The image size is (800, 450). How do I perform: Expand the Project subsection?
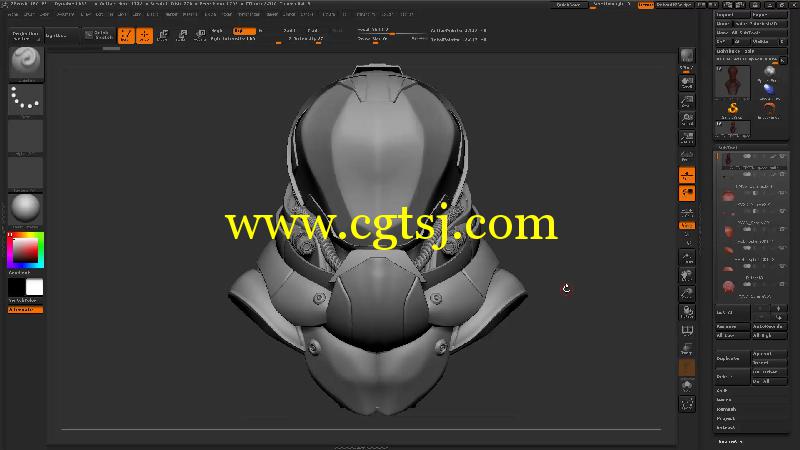pyautogui.click(x=725, y=418)
